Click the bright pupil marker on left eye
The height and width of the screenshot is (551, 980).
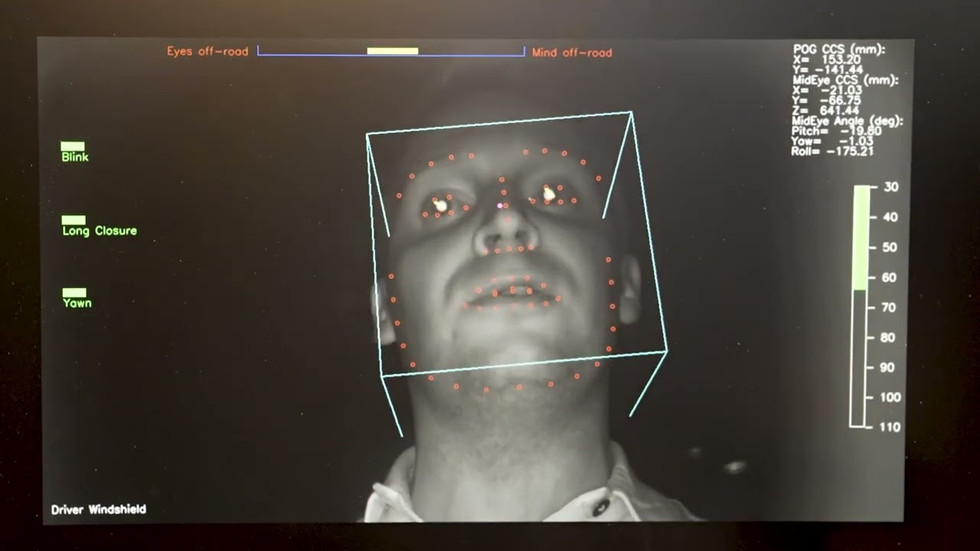coord(440,205)
